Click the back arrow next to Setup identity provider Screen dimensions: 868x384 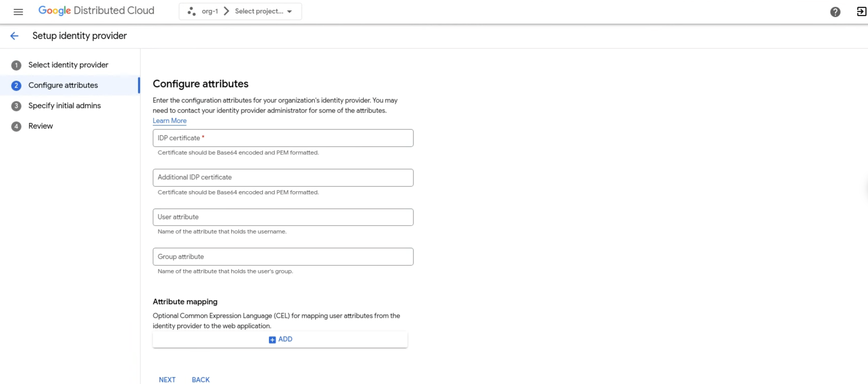[x=14, y=36]
